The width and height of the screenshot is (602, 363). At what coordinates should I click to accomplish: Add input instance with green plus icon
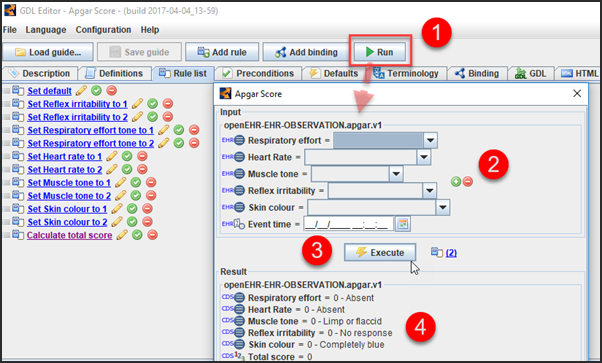(456, 182)
